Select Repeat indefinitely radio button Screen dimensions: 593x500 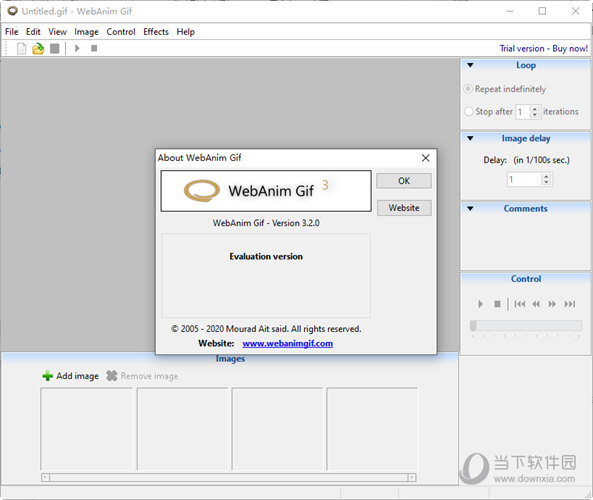coord(468,89)
